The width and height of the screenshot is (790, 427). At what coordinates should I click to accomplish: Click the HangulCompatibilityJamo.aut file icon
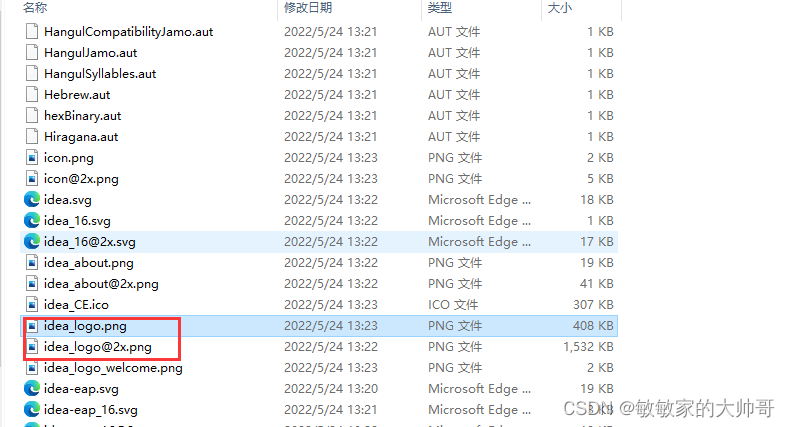(32, 32)
